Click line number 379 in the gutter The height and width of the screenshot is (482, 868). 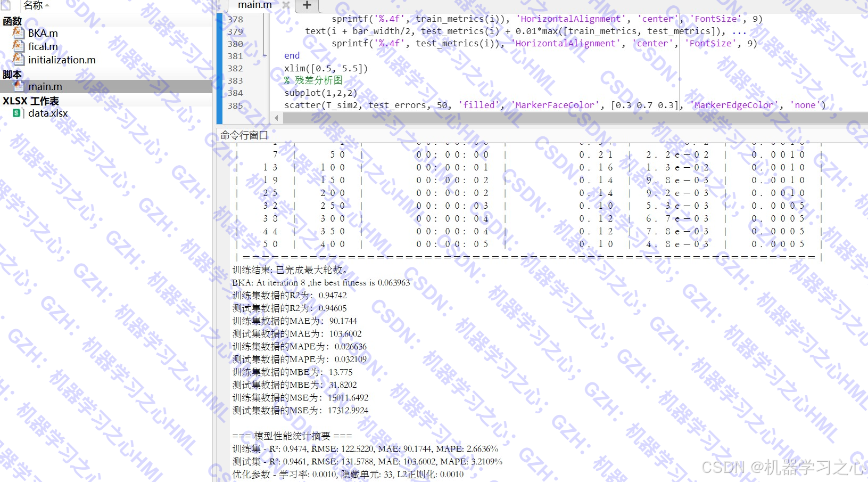235,31
